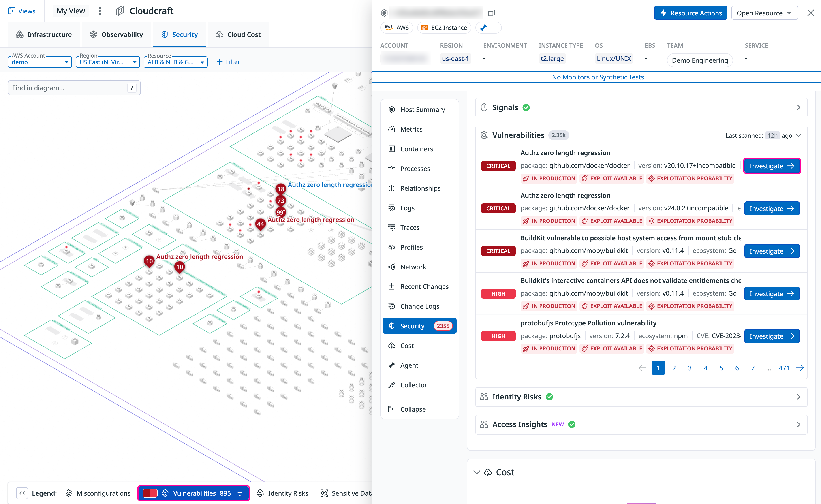Expand the Identity Risks section

[641, 397]
